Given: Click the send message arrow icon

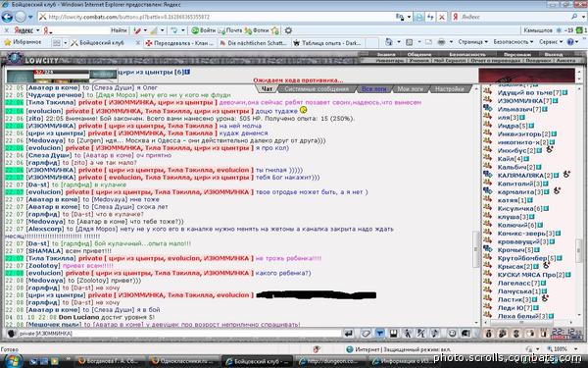Looking at the screenshot, I should click(x=349, y=333).
